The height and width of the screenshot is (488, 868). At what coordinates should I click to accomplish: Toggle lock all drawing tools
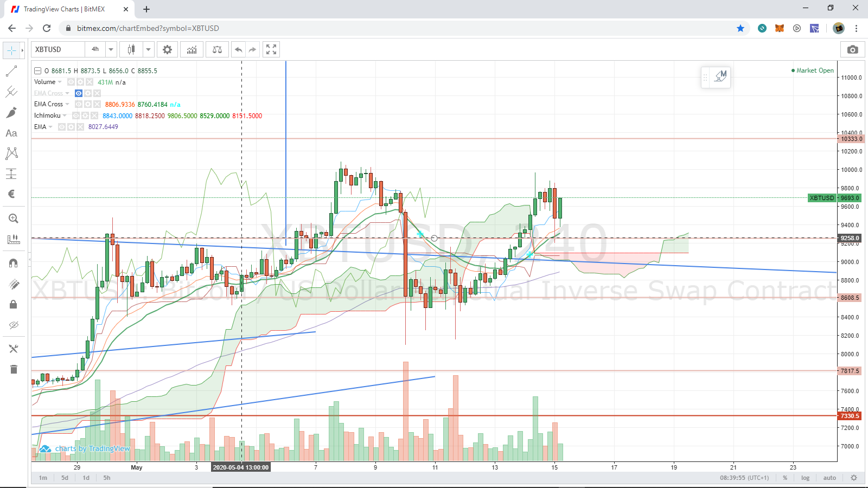(14, 304)
